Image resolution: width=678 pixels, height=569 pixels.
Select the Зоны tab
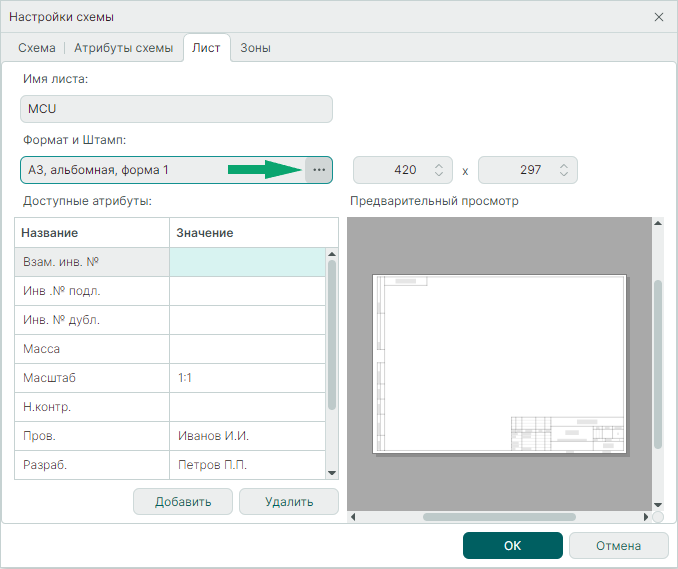click(255, 48)
